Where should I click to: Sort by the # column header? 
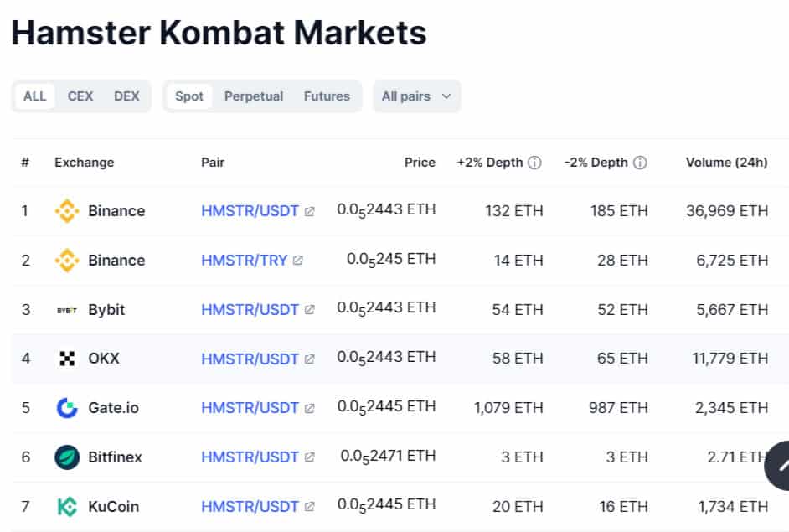pos(25,162)
